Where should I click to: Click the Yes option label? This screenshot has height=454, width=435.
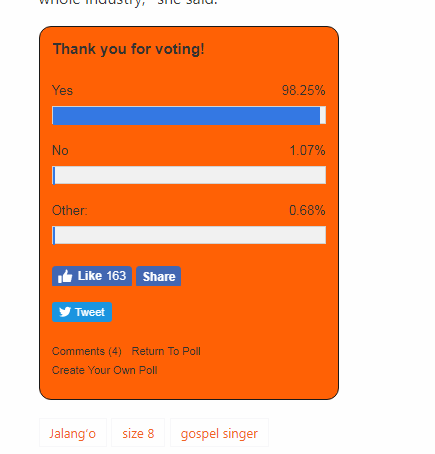tap(62, 90)
